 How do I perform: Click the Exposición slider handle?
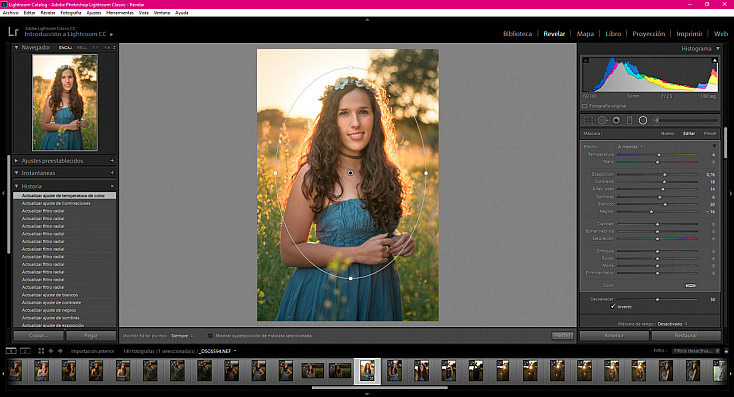click(665, 174)
